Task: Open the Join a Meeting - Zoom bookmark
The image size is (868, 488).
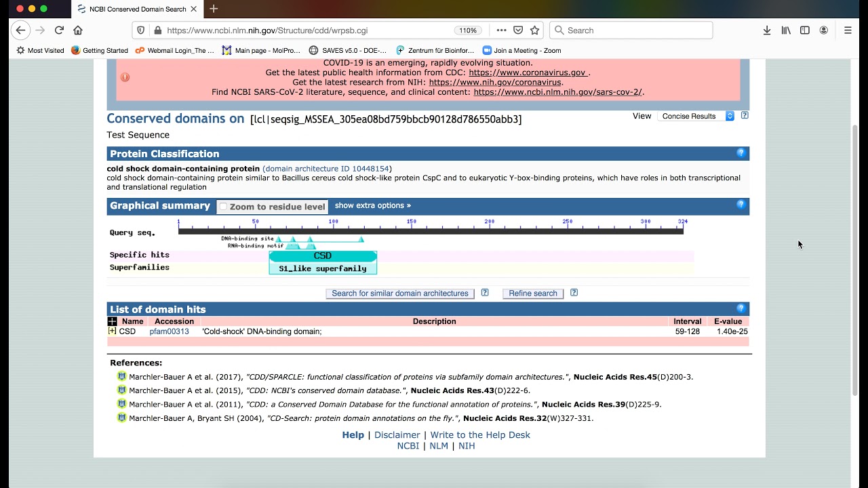Action: pyautogui.click(x=521, y=50)
